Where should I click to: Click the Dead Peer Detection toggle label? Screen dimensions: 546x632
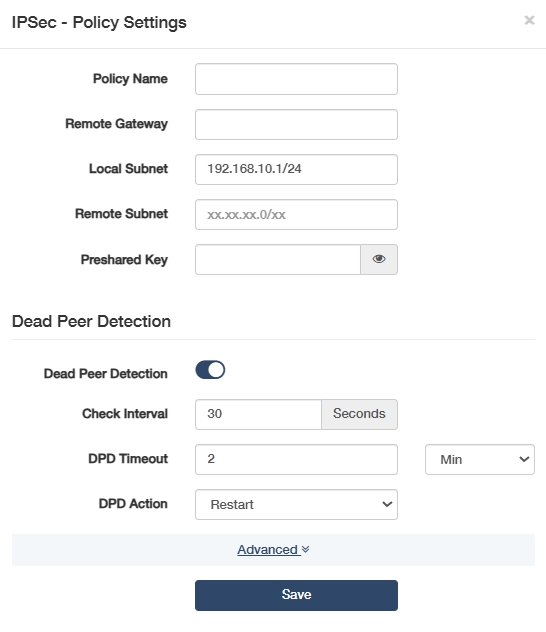[x=106, y=374]
